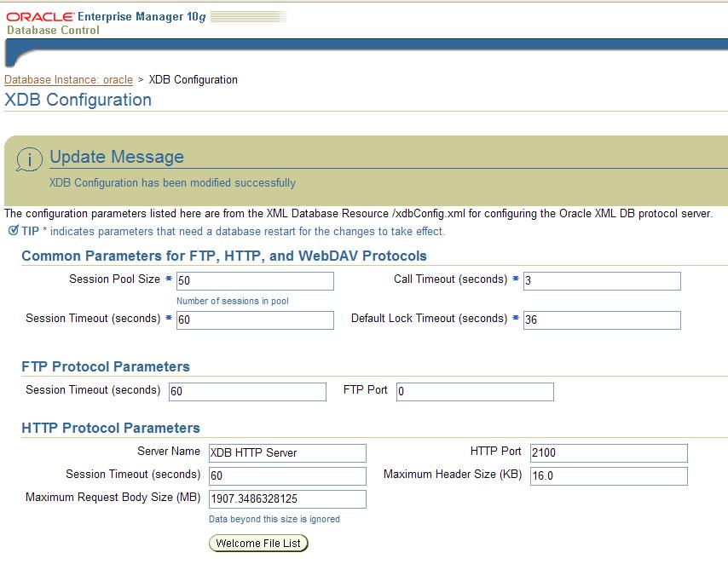Image resolution: width=728 pixels, height=570 pixels.
Task: Click the Oracle Enterprise Manager logo
Action: 106,23
